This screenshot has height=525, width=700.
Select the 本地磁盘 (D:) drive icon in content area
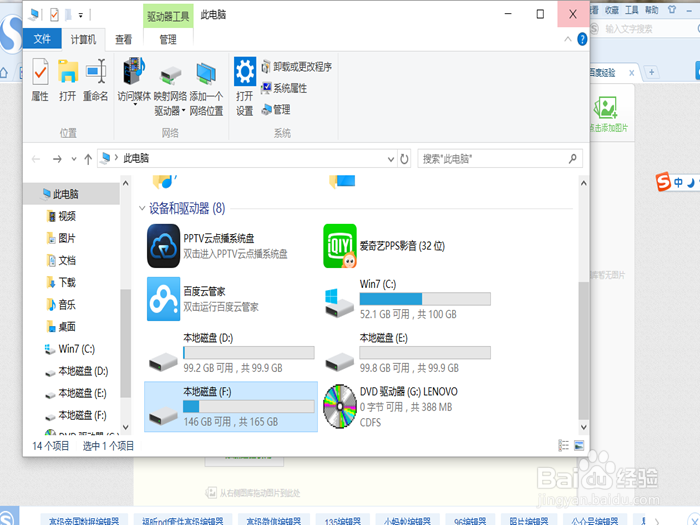[163, 362]
